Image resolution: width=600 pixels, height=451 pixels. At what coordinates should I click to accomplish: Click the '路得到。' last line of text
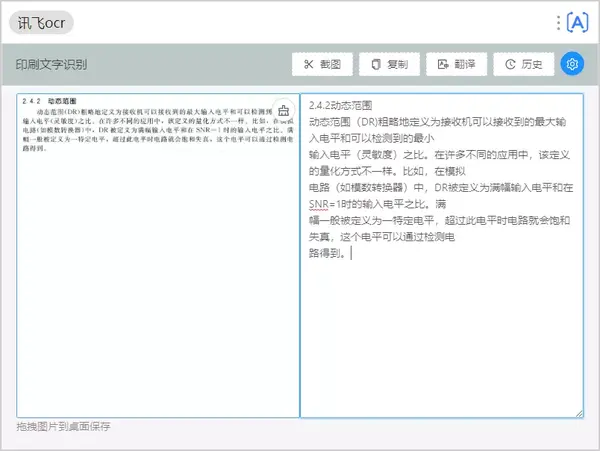pyautogui.click(x=328, y=253)
